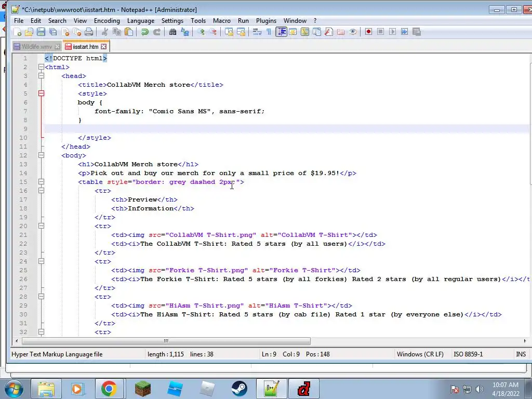Image resolution: width=532 pixels, height=399 pixels.
Task: Click the Save recorded macro icon
Action: (x=417, y=32)
